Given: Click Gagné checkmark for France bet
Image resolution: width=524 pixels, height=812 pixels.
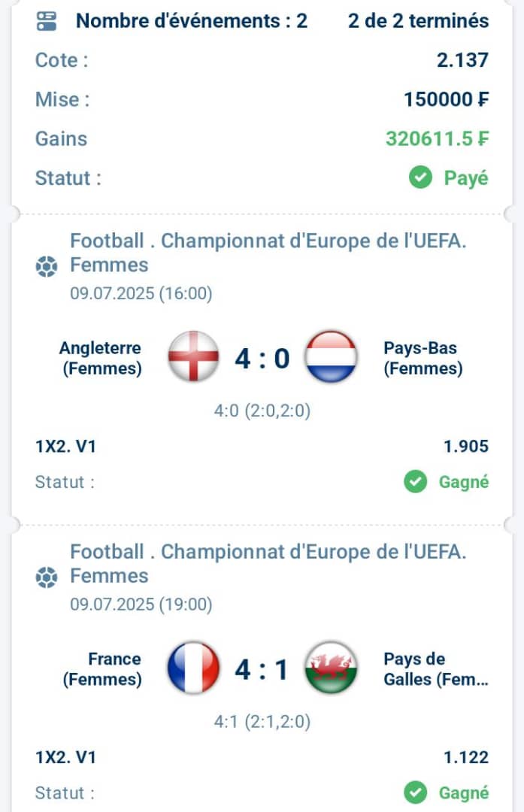Looking at the screenshot, I should point(415,793).
